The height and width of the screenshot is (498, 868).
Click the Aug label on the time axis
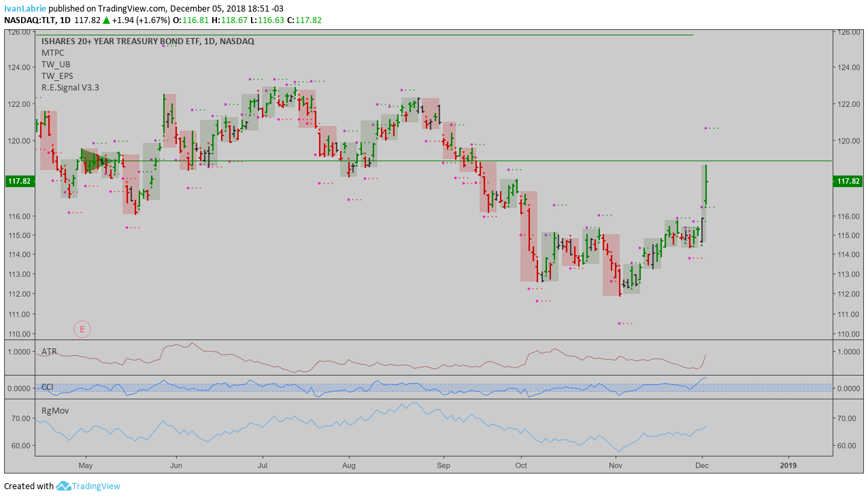pyautogui.click(x=349, y=465)
